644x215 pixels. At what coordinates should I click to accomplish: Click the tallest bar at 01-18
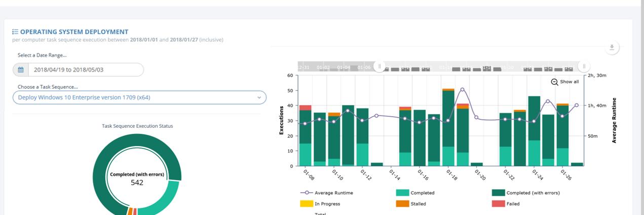click(x=448, y=127)
